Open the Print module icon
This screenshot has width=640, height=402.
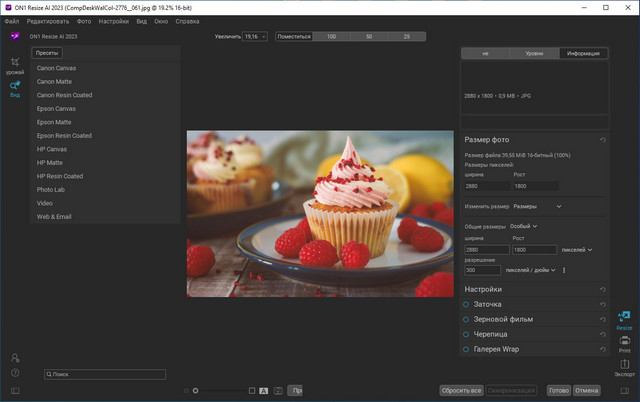pos(624,342)
